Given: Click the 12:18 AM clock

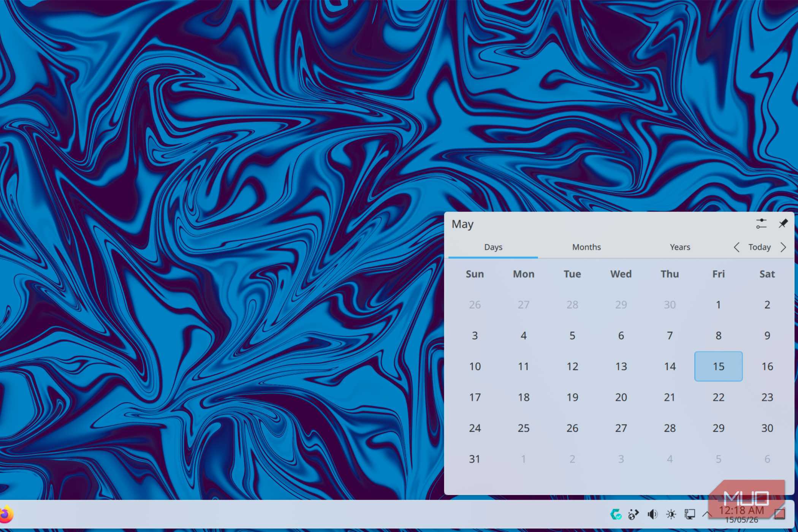Looking at the screenshot, I should click(x=741, y=510).
